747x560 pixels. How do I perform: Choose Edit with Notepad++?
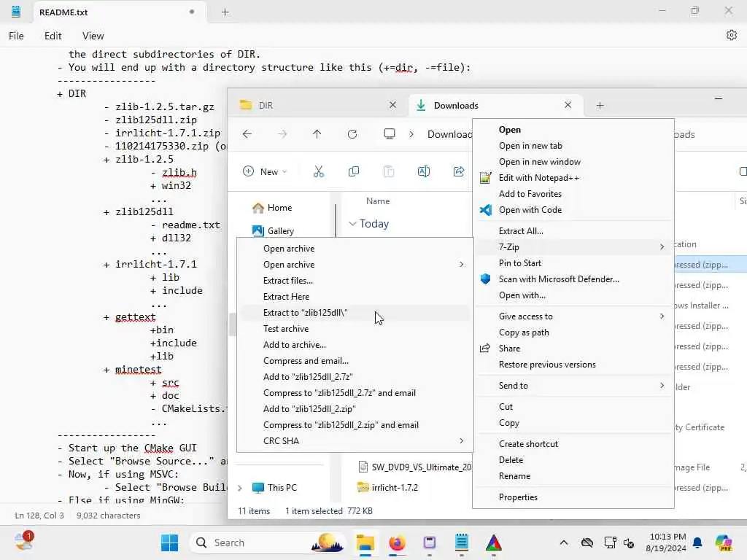pyautogui.click(x=573, y=178)
